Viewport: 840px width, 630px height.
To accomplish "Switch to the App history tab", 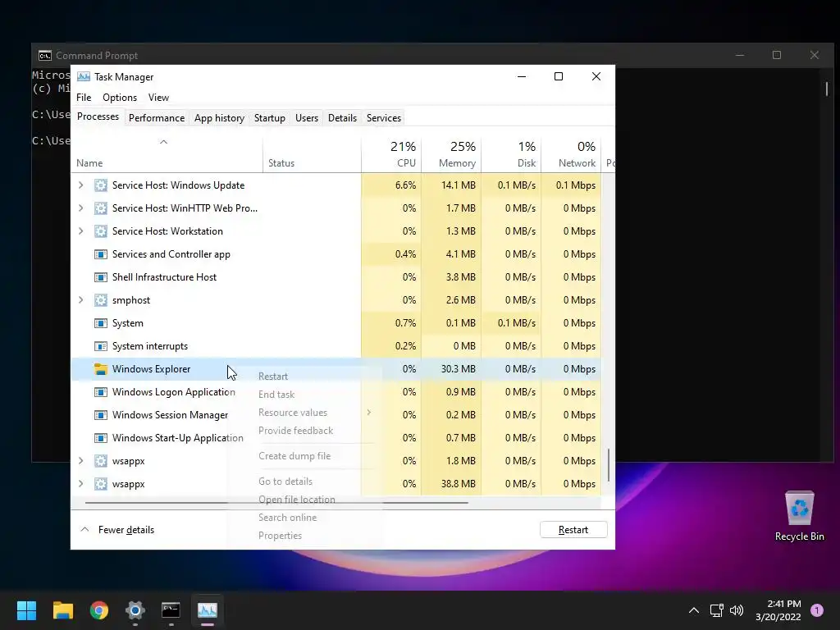I will [219, 118].
